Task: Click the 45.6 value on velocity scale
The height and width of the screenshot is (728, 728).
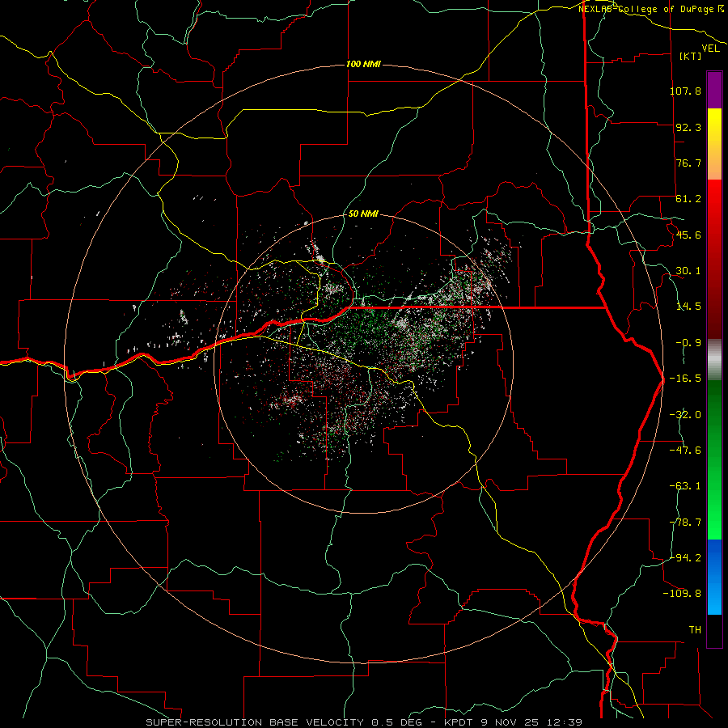Action: click(688, 235)
